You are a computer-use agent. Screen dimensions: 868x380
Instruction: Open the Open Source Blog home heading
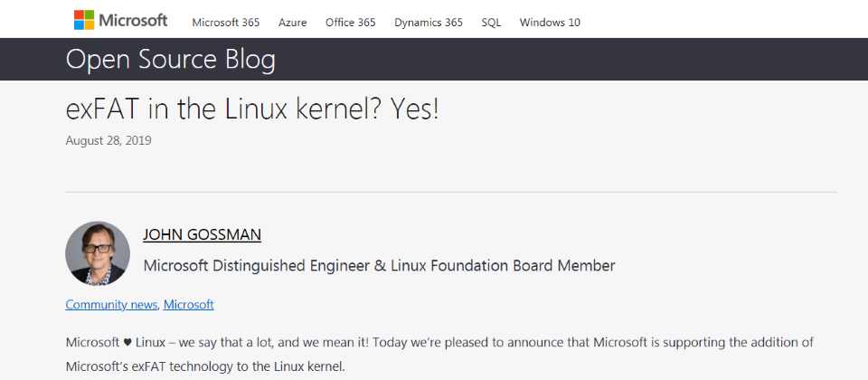pyautogui.click(x=171, y=60)
